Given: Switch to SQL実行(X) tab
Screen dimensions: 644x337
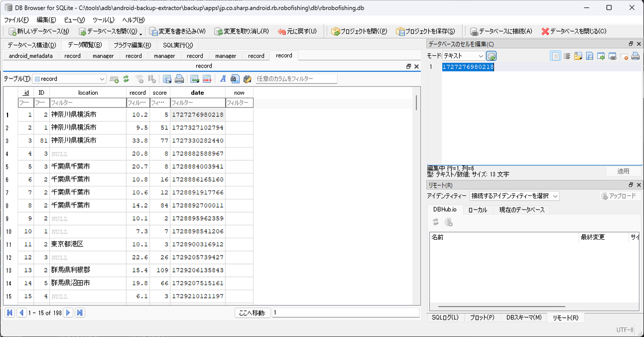Looking at the screenshot, I should pos(178,45).
